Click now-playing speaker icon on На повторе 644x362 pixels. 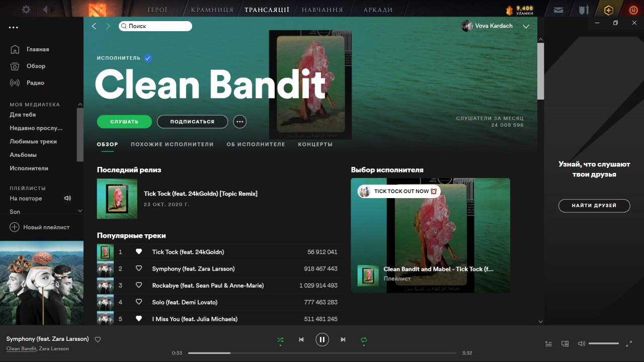click(68, 198)
